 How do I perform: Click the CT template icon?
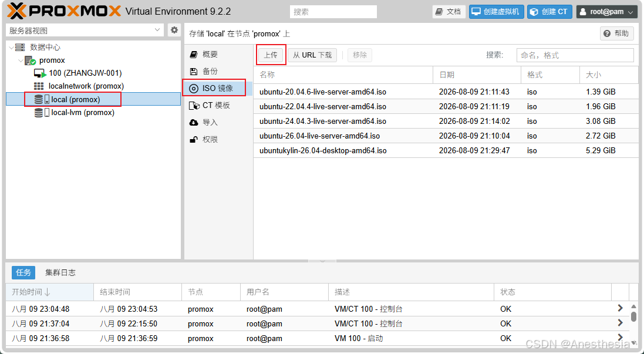[x=194, y=106]
